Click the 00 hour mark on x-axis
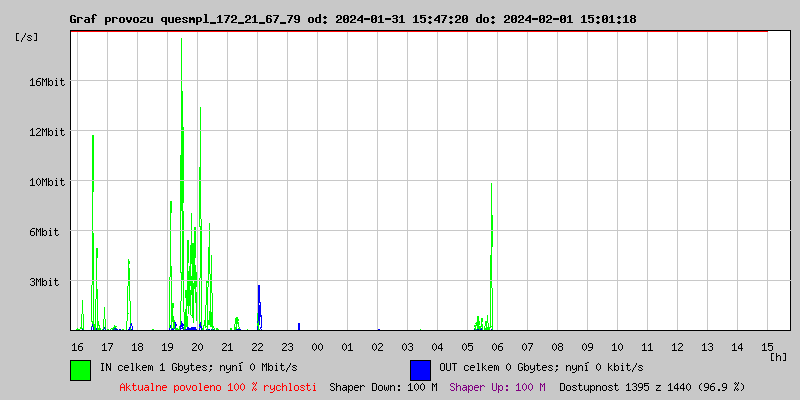800x400 pixels. [x=317, y=346]
